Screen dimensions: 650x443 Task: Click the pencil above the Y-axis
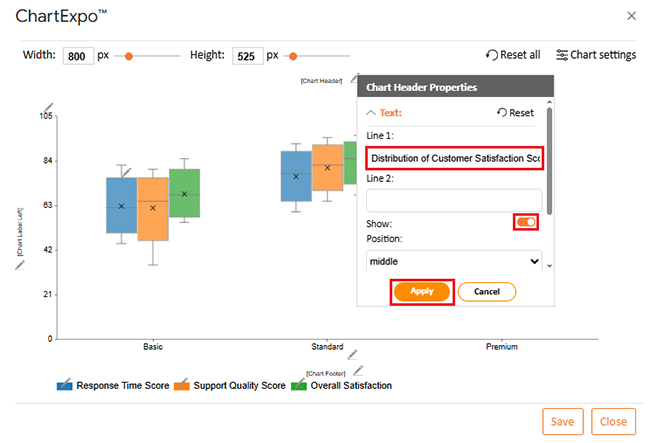(x=50, y=107)
